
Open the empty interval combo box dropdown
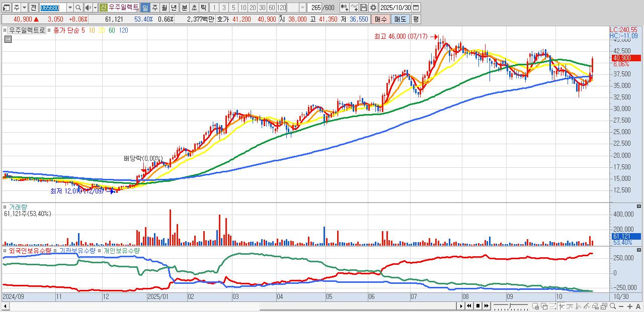[x=302, y=8]
